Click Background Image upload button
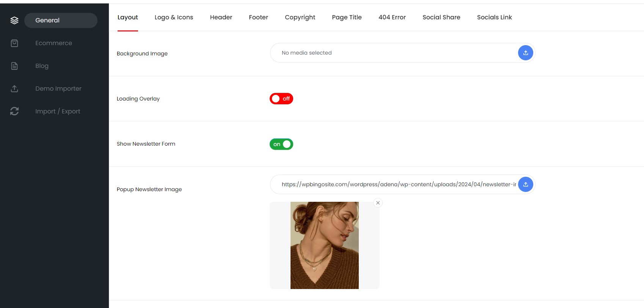644x308 pixels. [525, 53]
